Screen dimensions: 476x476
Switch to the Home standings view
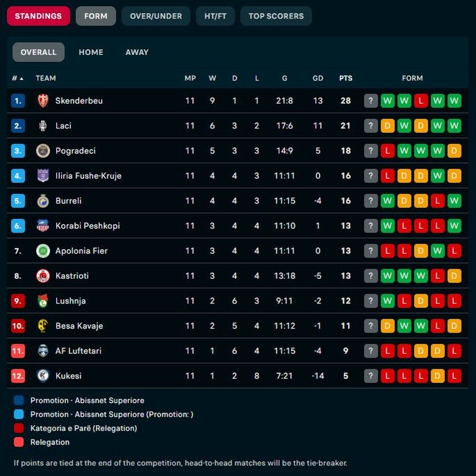click(91, 52)
